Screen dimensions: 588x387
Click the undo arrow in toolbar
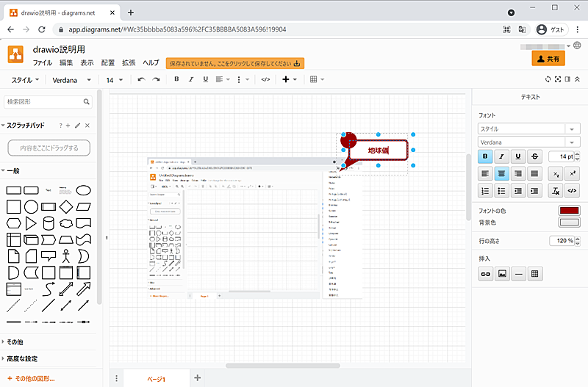pyautogui.click(x=141, y=79)
